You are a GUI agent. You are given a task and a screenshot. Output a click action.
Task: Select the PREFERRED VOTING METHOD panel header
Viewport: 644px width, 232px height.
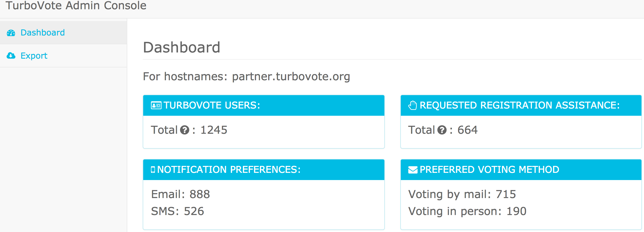pyautogui.click(x=521, y=170)
